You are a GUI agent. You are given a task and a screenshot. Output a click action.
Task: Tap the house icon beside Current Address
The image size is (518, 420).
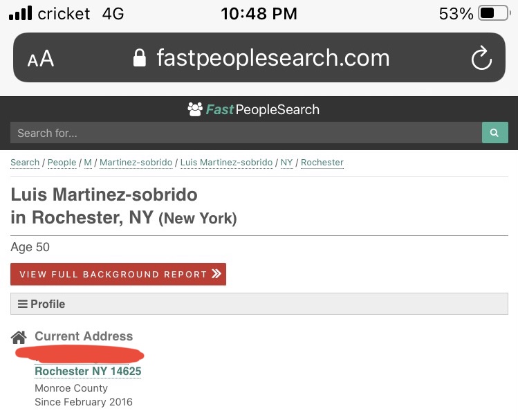coord(19,338)
